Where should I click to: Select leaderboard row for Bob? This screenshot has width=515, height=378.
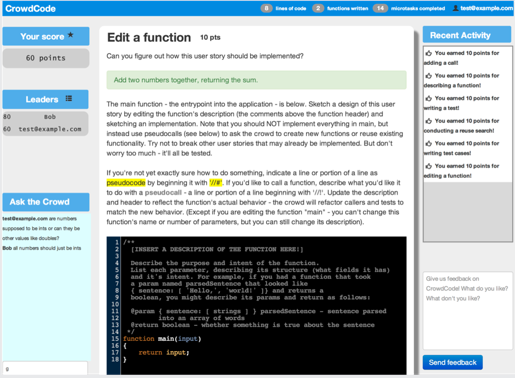point(46,117)
